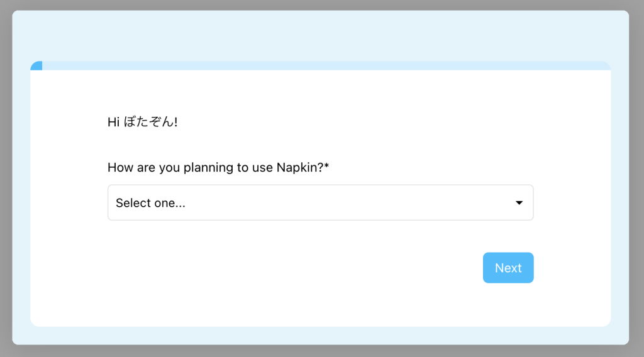Click the 'Select one...' placeholder text
Screen dimensions: 644x357
[150, 203]
